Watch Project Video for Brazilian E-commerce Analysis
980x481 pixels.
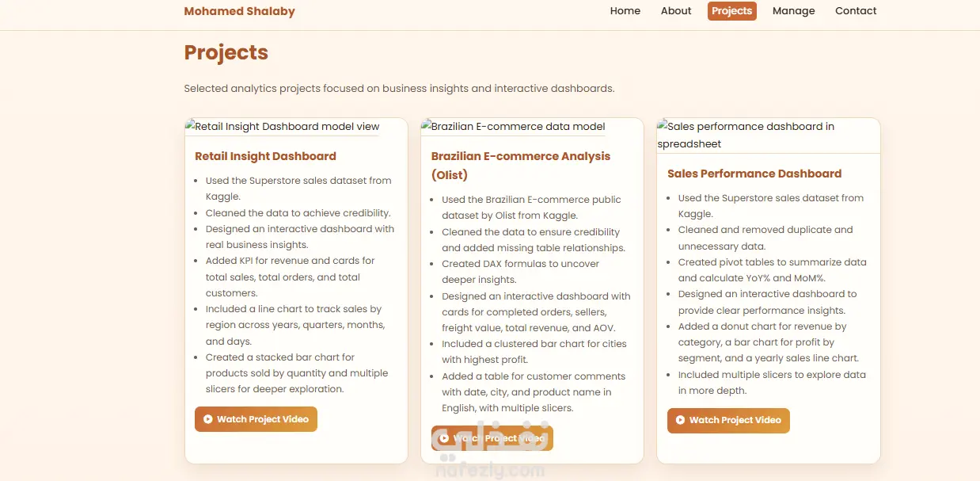tap(492, 438)
